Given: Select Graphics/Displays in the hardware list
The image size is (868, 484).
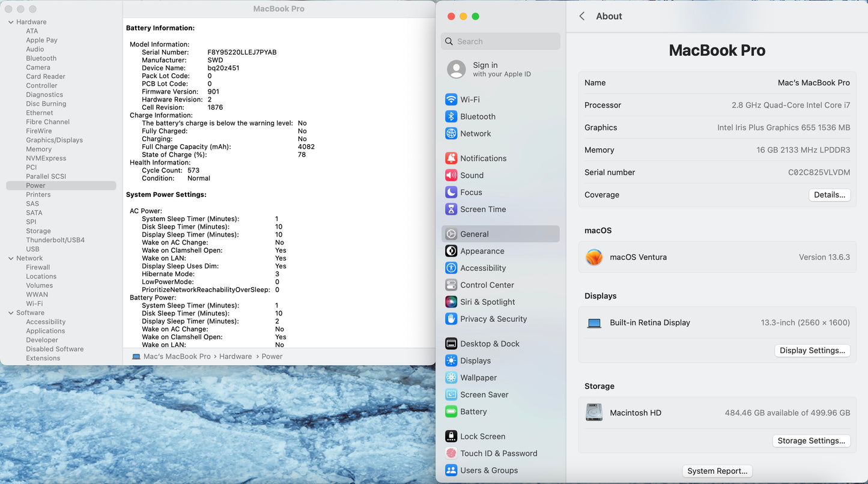Looking at the screenshot, I should pyautogui.click(x=54, y=140).
